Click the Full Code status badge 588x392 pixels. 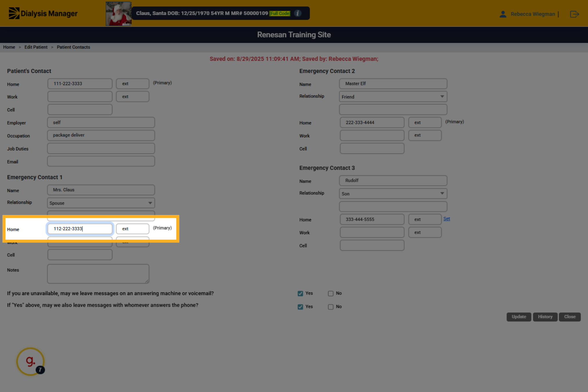click(x=280, y=13)
